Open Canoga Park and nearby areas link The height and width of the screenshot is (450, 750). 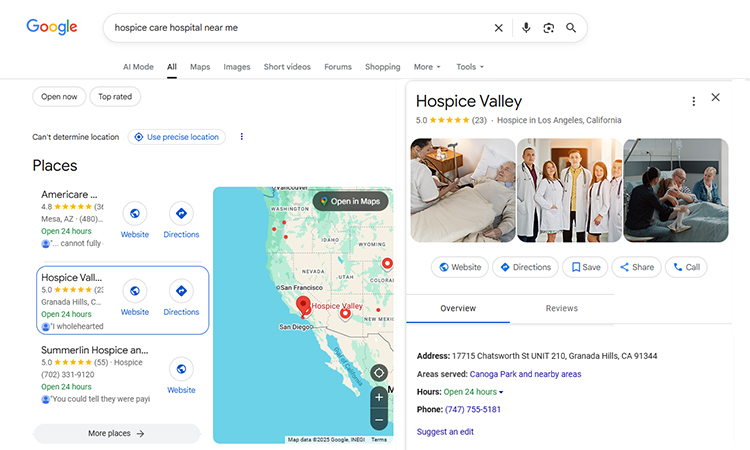[525, 374]
